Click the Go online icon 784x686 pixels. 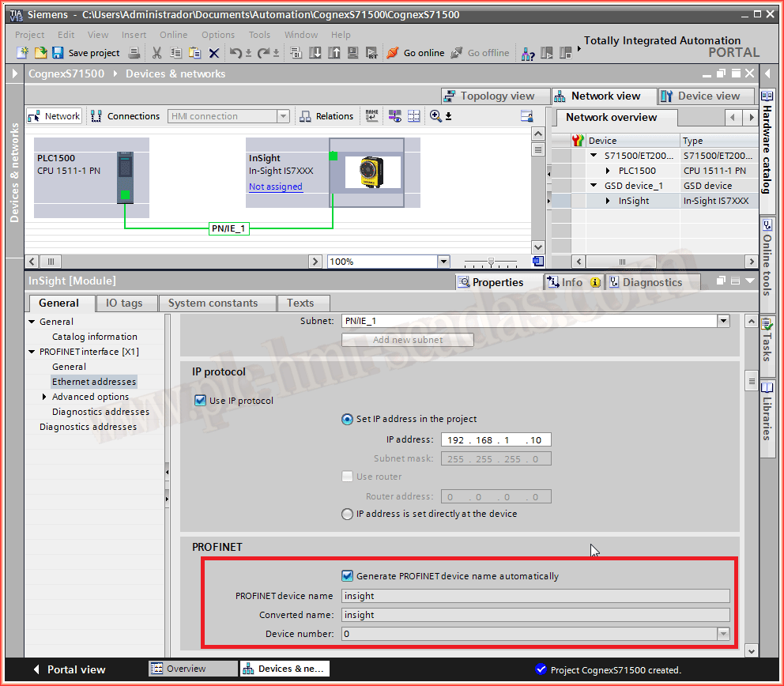(393, 53)
